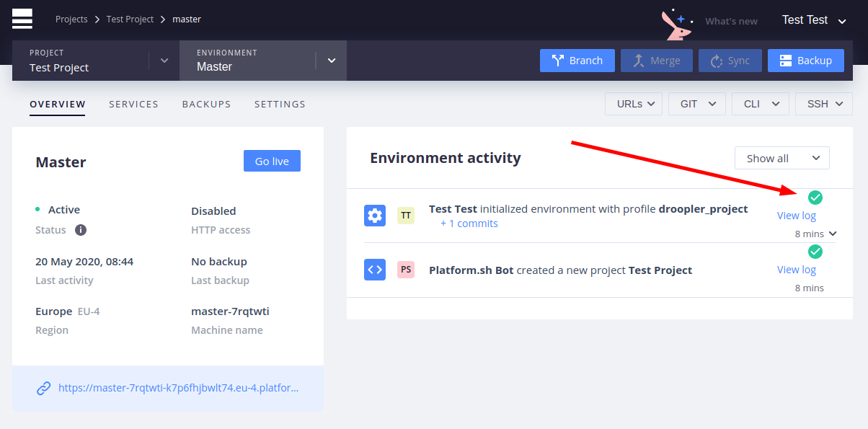Open the SSH dropdown
The image size is (868, 429).
coord(824,104)
